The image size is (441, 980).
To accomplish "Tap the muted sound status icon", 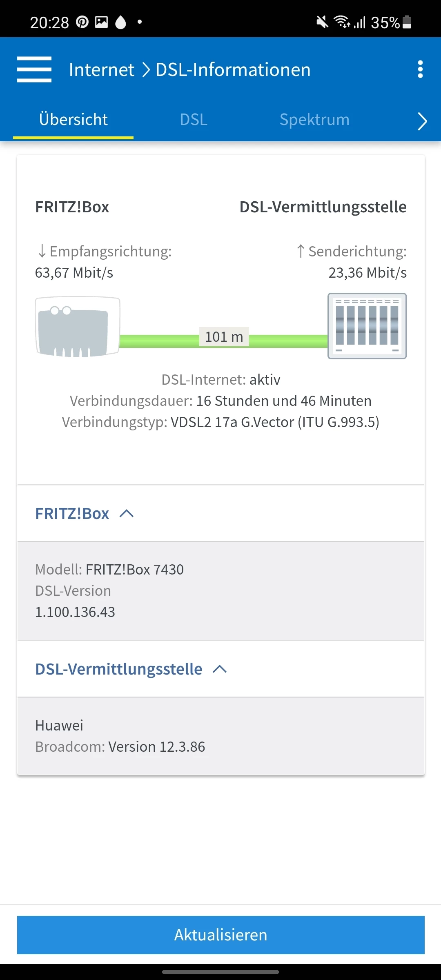I will click(x=322, y=22).
